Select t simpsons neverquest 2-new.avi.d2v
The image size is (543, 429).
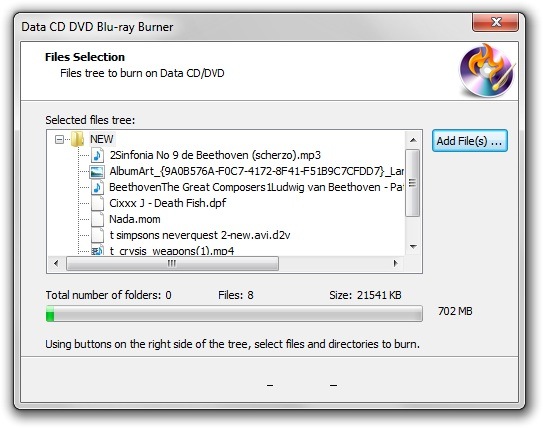click(x=200, y=235)
